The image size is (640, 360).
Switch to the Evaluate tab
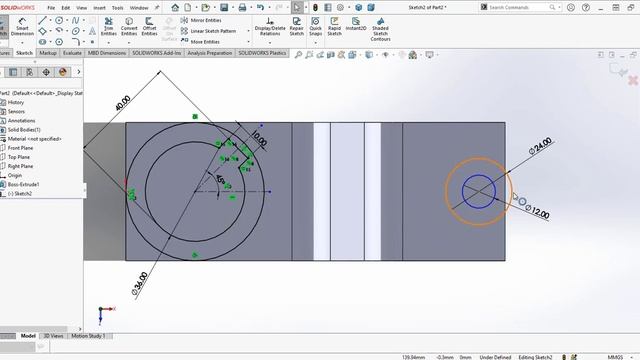click(72, 53)
